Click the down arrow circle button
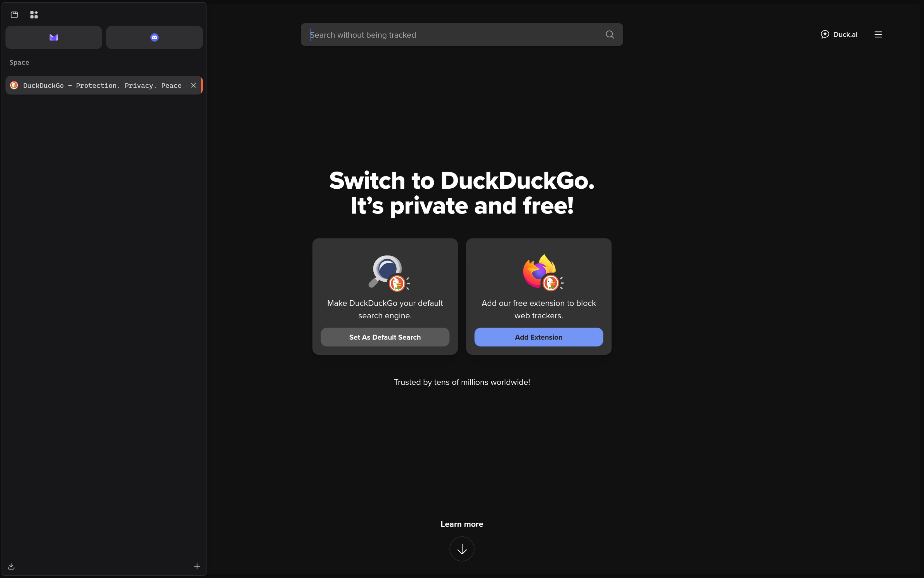 coord(462,549)
